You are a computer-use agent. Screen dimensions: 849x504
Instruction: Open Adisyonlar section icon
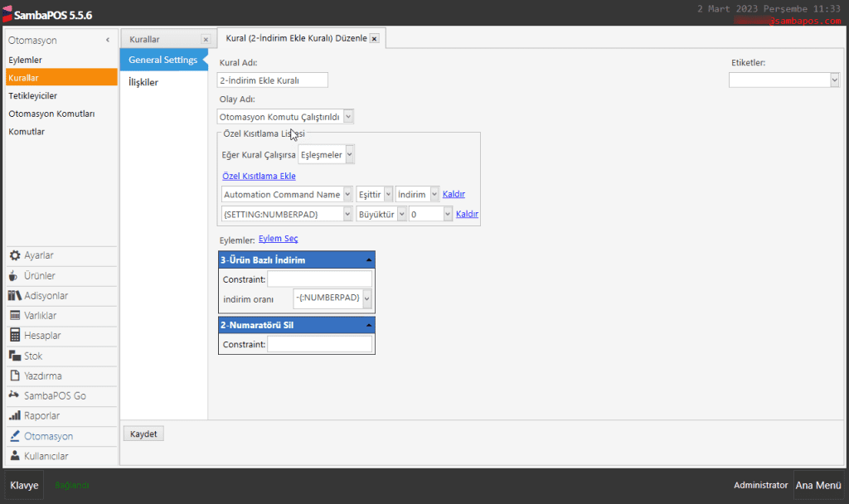click(x=15, y=295)
